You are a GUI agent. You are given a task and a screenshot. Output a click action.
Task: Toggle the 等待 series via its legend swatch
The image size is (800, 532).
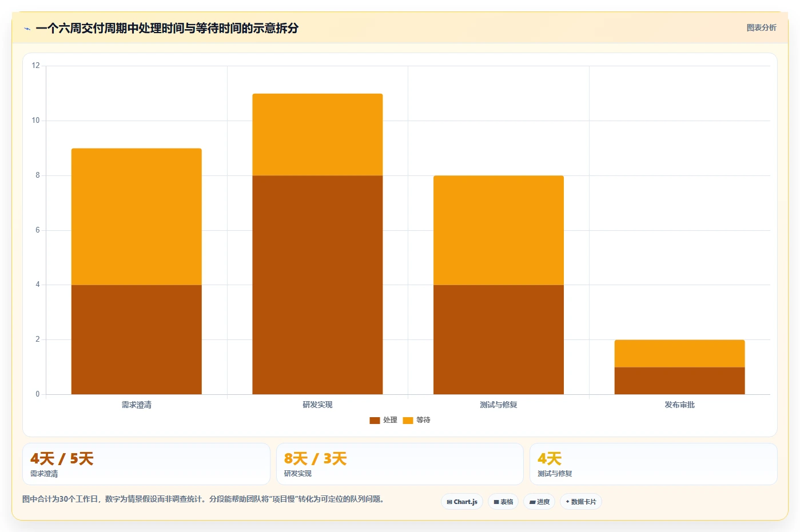[x=408, y=421]
